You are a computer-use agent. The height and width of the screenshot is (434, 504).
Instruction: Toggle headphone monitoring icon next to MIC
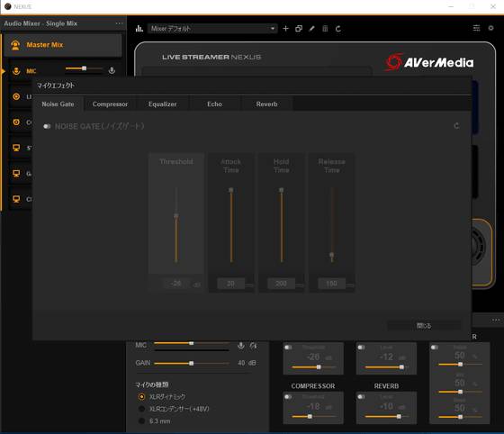pyautogui.click(x=253, y=345)
